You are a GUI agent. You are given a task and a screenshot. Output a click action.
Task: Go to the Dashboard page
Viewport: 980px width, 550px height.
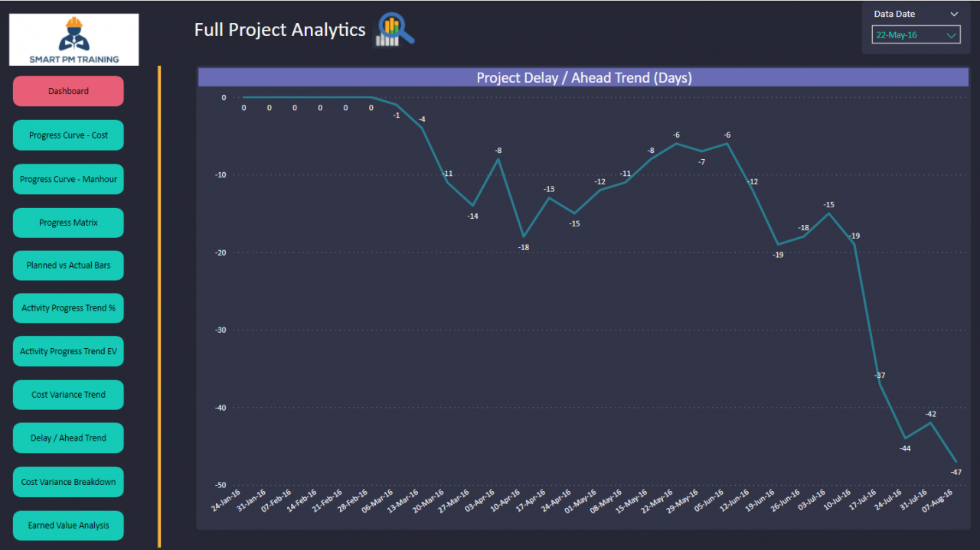tap(68, 91)
